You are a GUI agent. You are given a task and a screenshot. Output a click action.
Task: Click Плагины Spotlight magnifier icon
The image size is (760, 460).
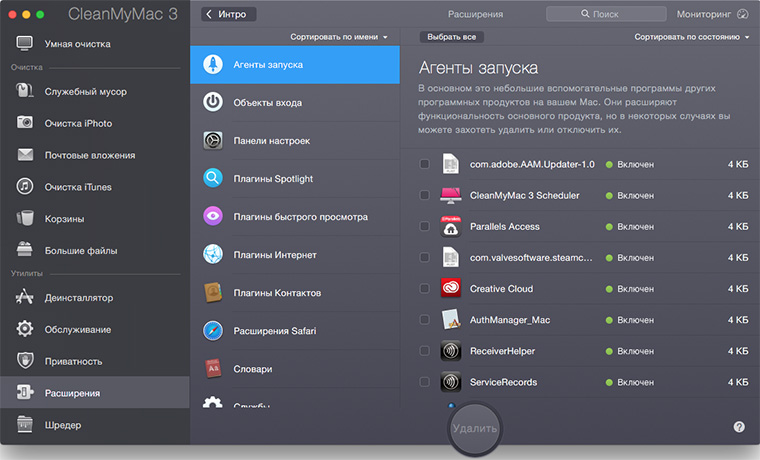click(213, 178)
